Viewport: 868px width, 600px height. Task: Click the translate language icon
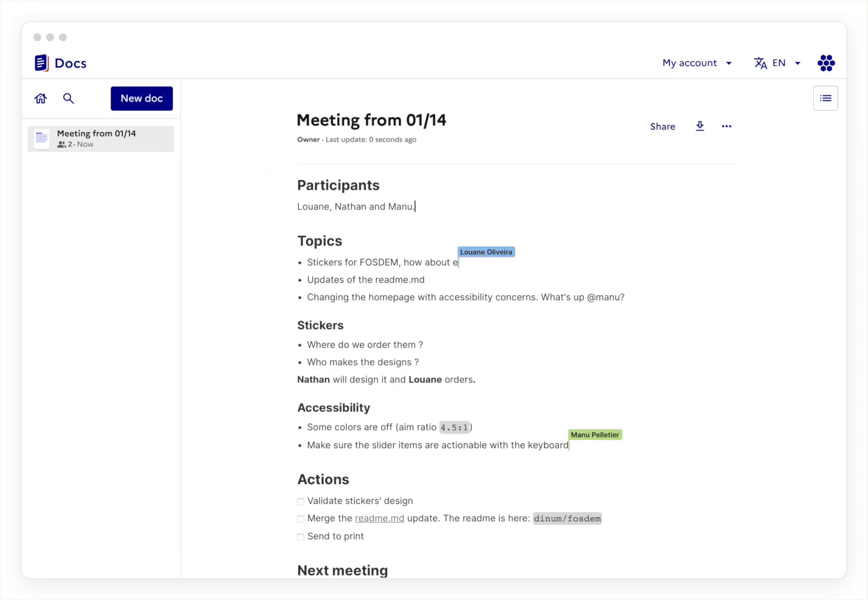[760, 63]
